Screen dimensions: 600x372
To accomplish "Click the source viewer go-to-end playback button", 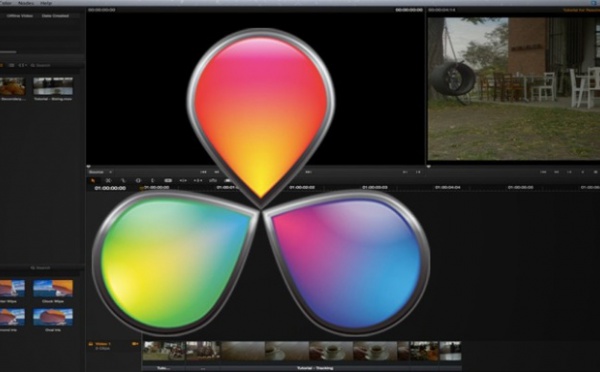I will click(x=308, y=172).
